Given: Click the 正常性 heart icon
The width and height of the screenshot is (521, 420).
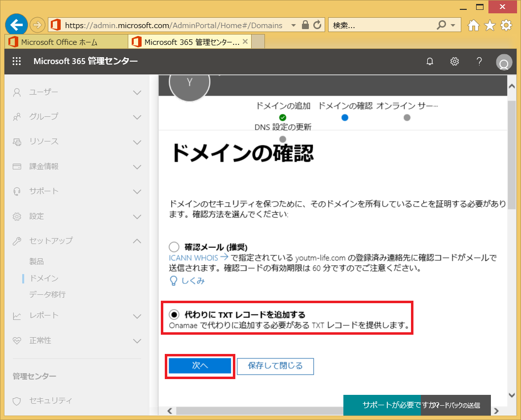Looking at the screenshot, I should (17, 341).
